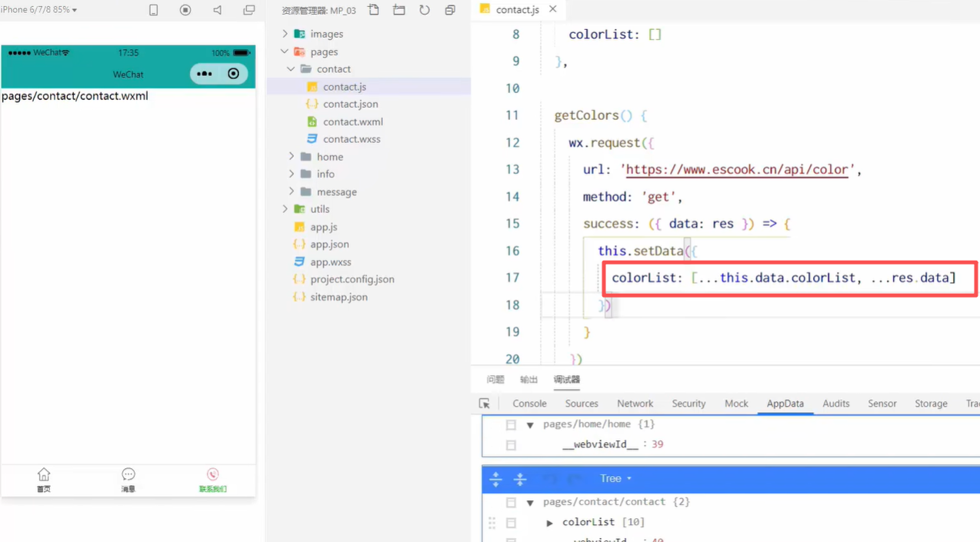Switch to the 输出 panel tab
Image resolution: width=980 pixels, height=542 pixels.
click(x=529, y=380)
